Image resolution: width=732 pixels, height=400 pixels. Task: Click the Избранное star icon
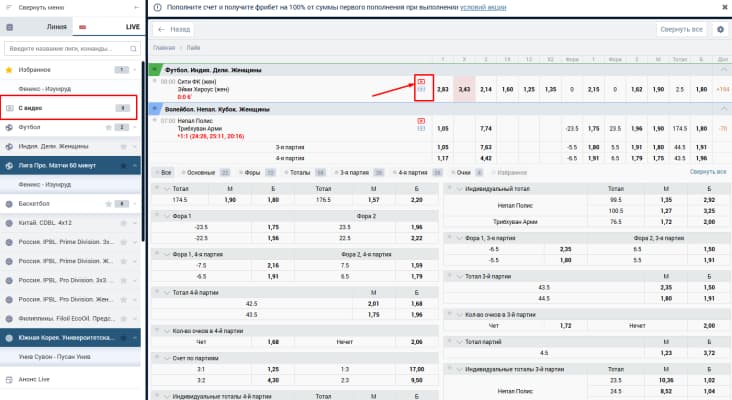pyautogui.click(x=9, y=70)
